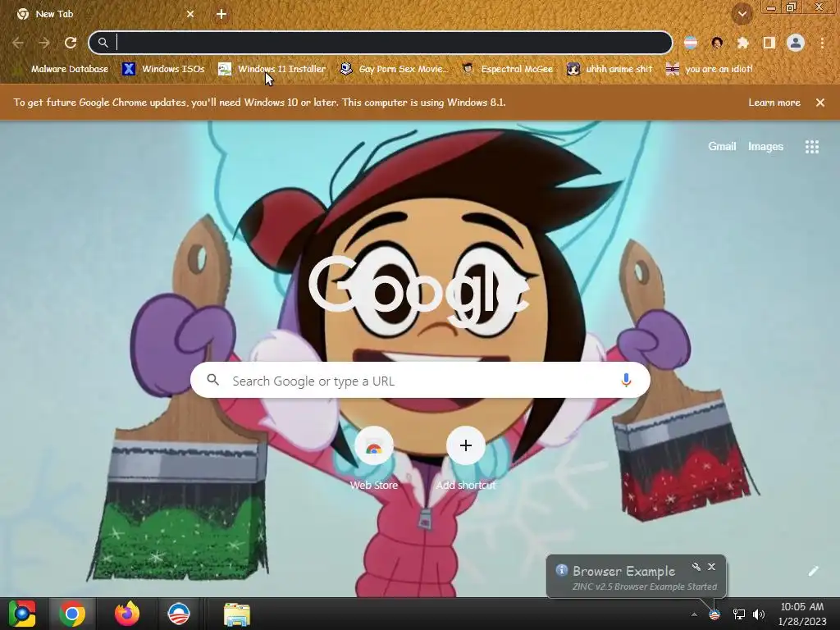840x630 pixels.
Task: Customize this page with pencil icon
Action: click(x=813, y=571)
